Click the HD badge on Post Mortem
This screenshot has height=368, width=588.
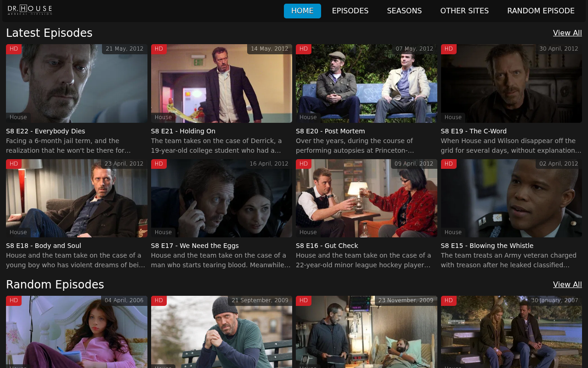click(304, 49)
